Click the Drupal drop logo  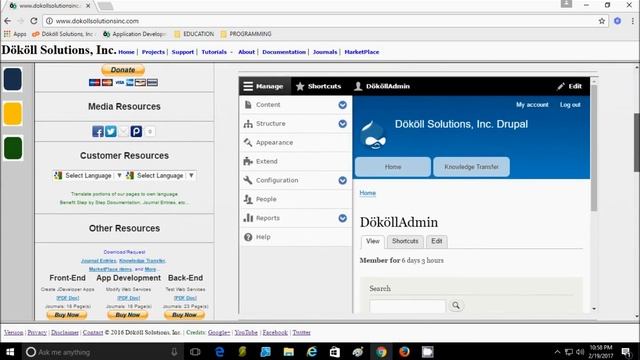coord(373,135)
